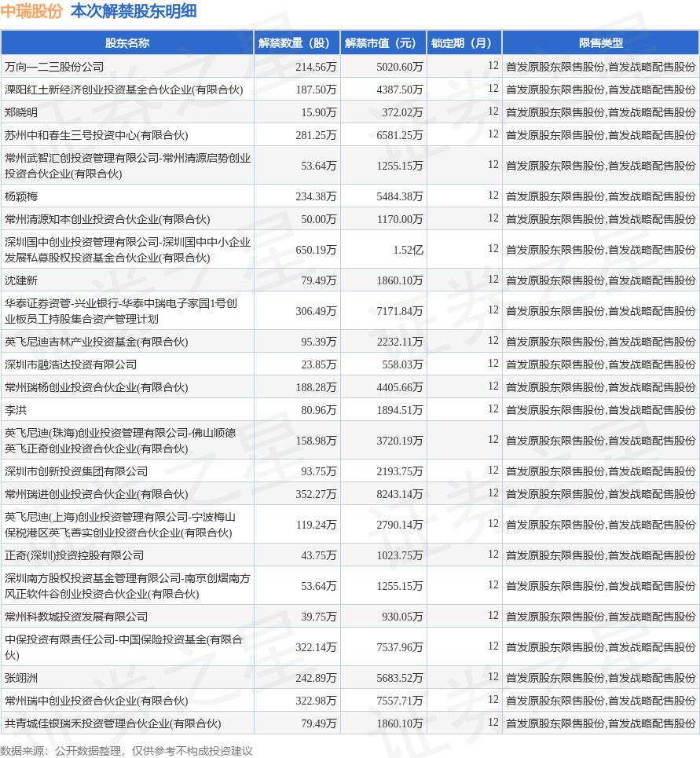Click the 本次解禁股东明细 heading
700x758 pixels.
point(134,11)
